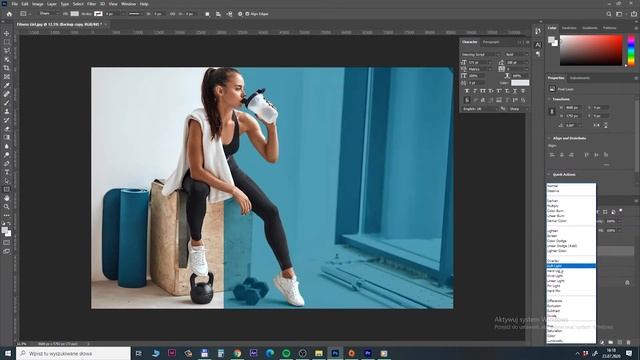This screenshot has height=360, width=640.
Task: Click the Home icon in options bar
Action: (x=9, y=14)
